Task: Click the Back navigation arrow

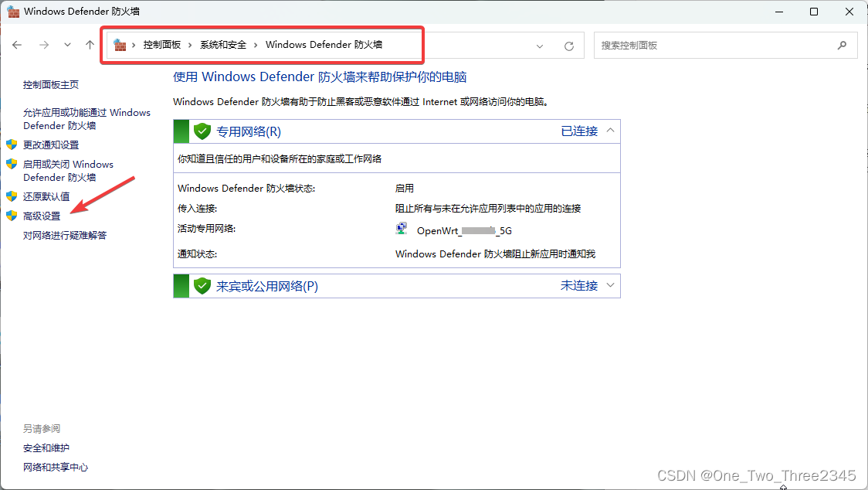Action: click(17, 45)
